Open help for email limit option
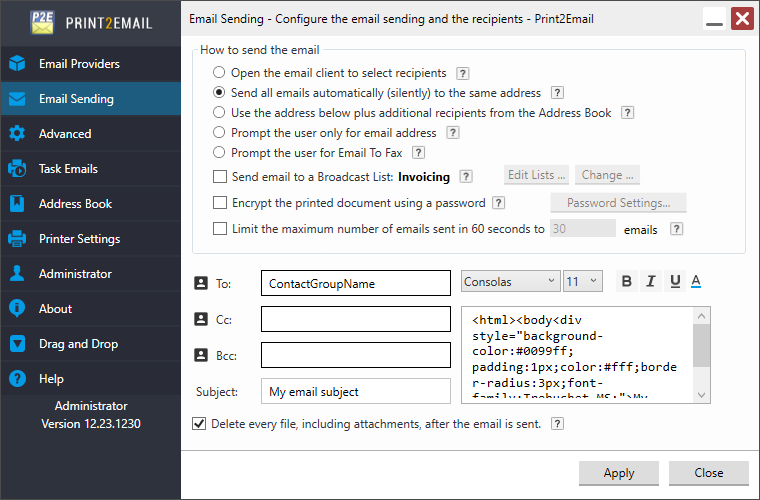 click(677, 229)
